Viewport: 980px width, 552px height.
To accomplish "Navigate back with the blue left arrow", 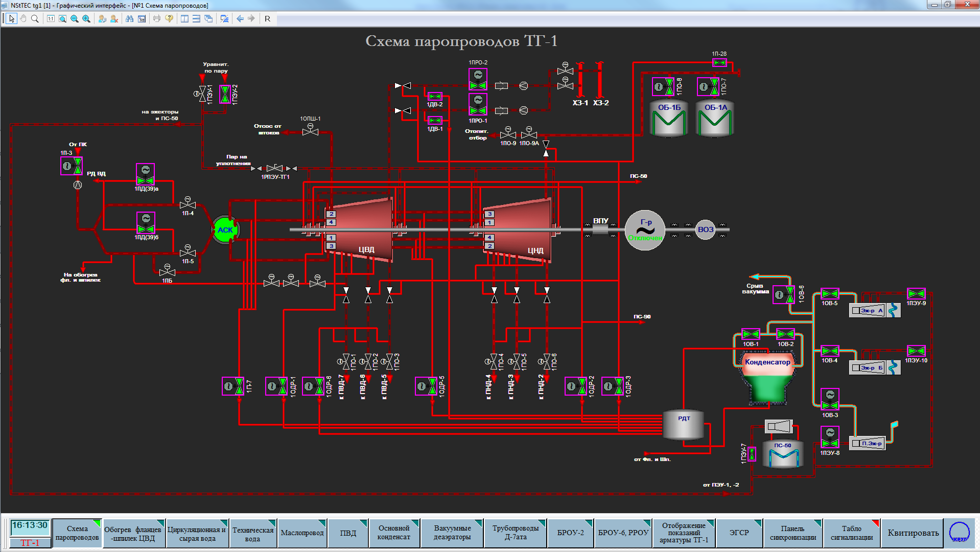I will (240, 19).
